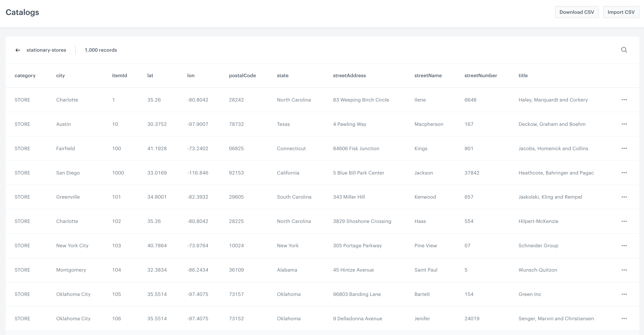Open row options for Deckow, Graham and Boehm
Viewport: 644px width, 335px height.
pyautogui.click(x=624, y=124)
